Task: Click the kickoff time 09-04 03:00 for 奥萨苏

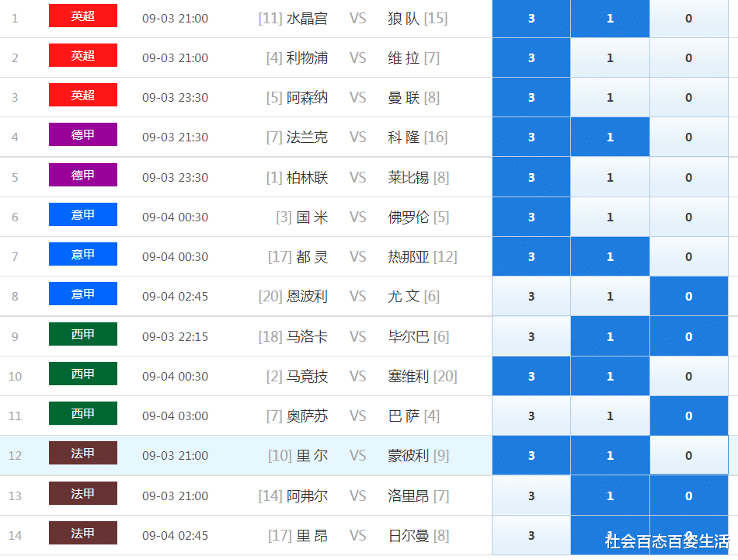Action: pos(175,416)
